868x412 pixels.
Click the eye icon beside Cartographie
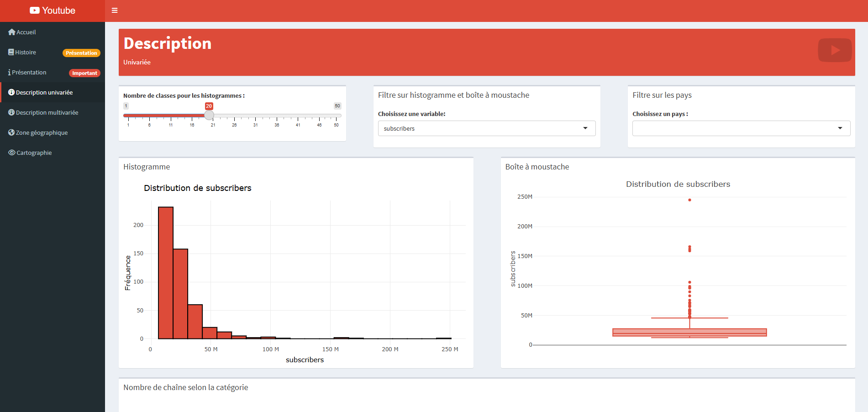pos(12,153)
